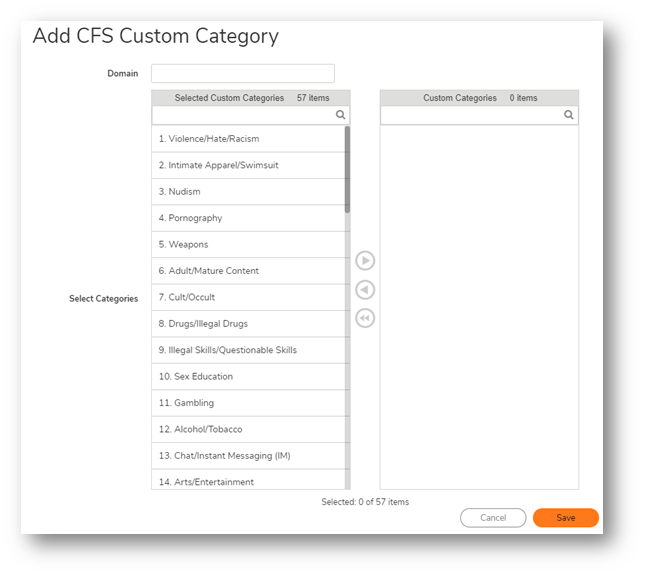The image size is (645, 576).
Task: Click the move-right arrow icon
Action: (365, 261)
